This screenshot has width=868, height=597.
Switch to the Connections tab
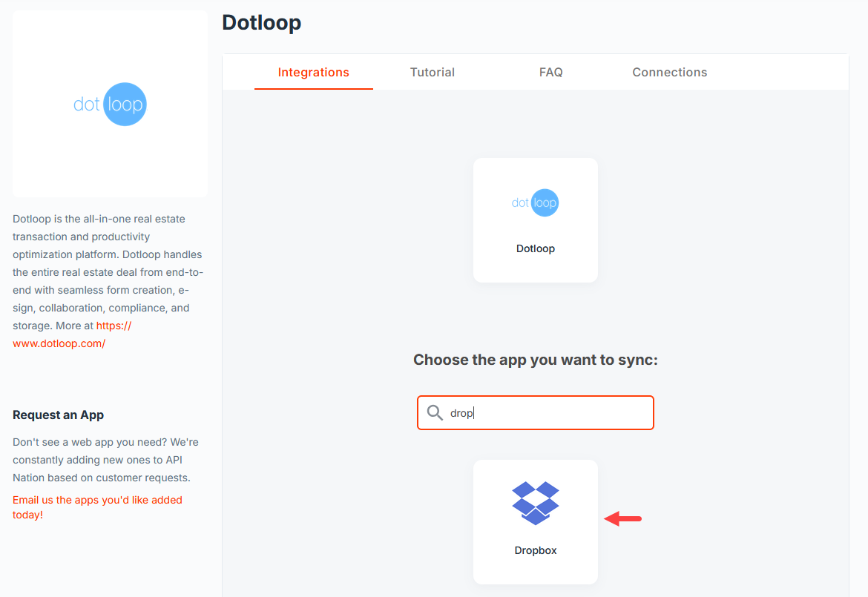(669, 73)
